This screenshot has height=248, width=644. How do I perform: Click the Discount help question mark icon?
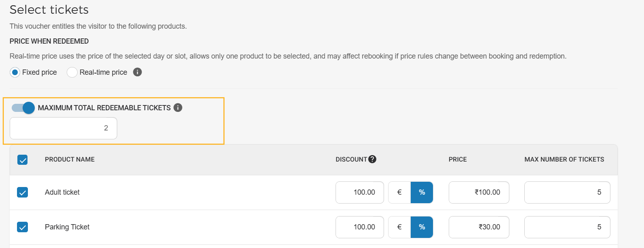[x=372, y=159]
